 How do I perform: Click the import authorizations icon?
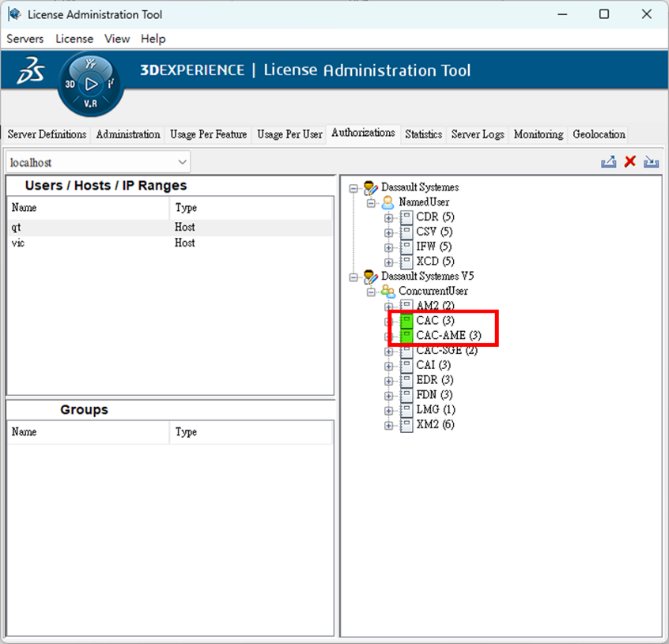[651, 162]
